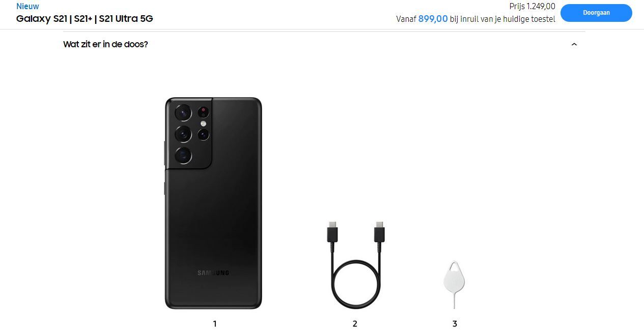Click the Galaxy S21 | S21+ | S21 Ultra 5G title
The width and height of the screenshot is (644, 331).
coord(85,19)
